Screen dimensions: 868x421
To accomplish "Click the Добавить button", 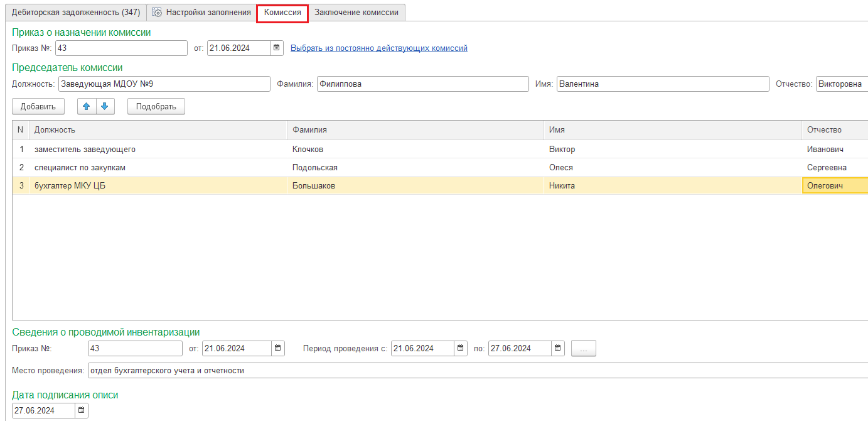I will pyautogui.click(x=38, y=107).
